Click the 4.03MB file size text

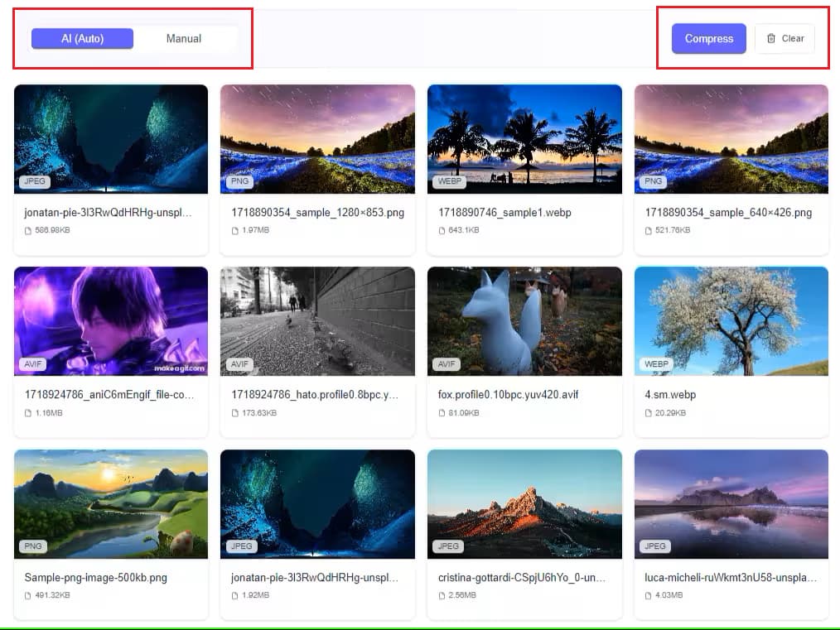(669, 595)
